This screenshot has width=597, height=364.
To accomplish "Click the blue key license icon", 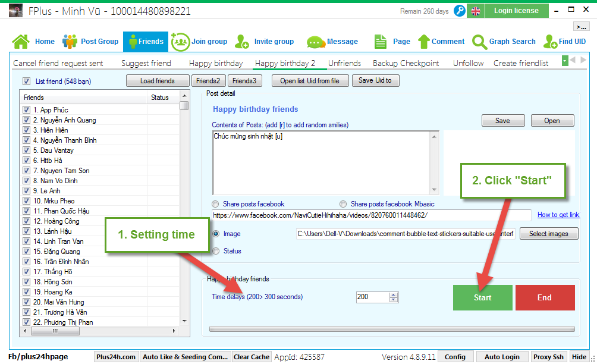I will click(460, 11).
